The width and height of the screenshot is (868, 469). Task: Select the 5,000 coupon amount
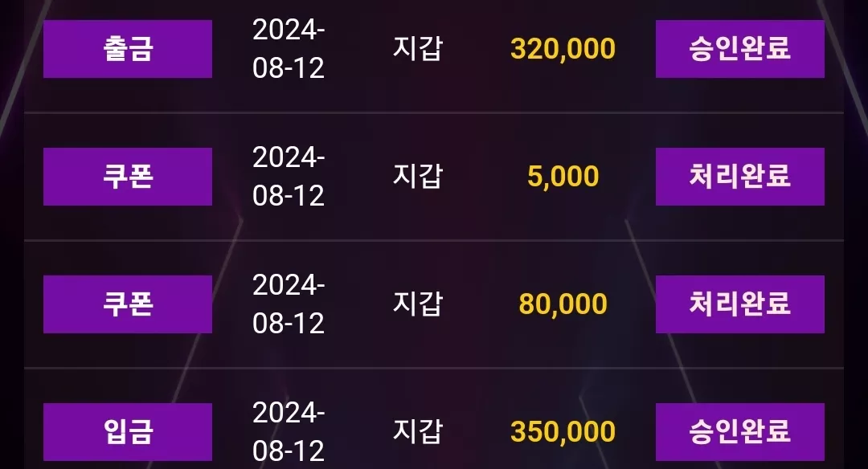(x=563, y=177)
